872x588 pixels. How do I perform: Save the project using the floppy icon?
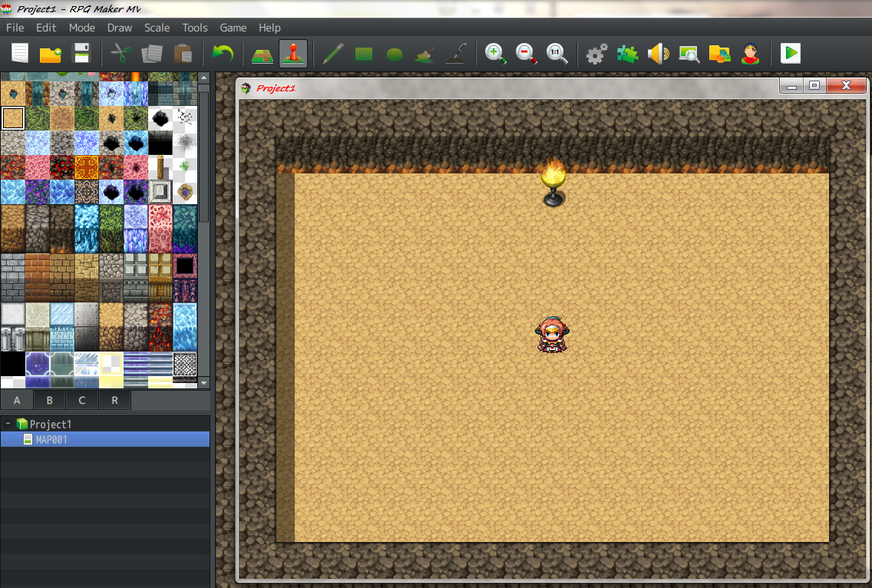pyautogui.click(x=81, y=54)
